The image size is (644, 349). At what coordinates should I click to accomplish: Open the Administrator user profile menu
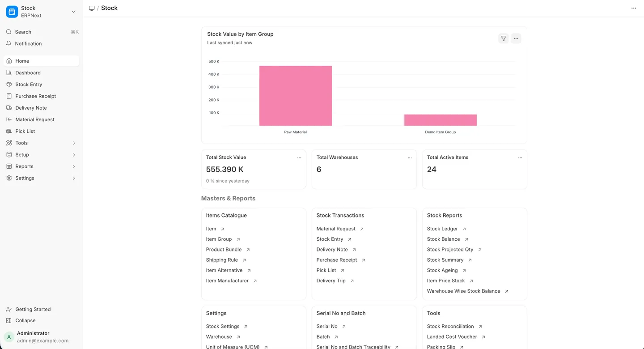pos(42,336)
